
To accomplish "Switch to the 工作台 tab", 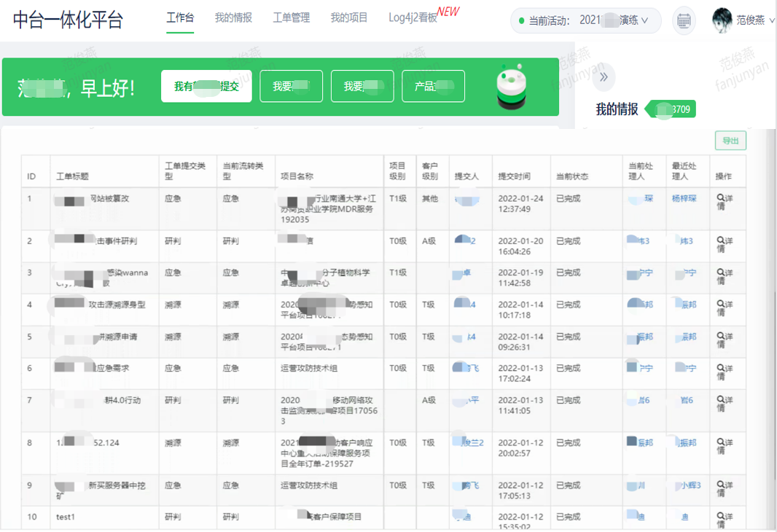I will (x=180, y=18).
